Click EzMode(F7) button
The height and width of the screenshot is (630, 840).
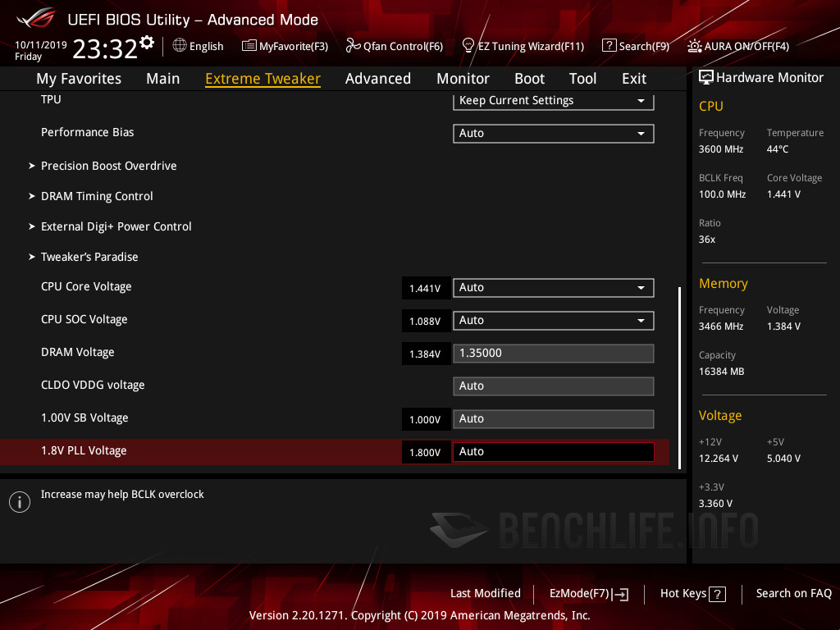[x=589, y=594]
